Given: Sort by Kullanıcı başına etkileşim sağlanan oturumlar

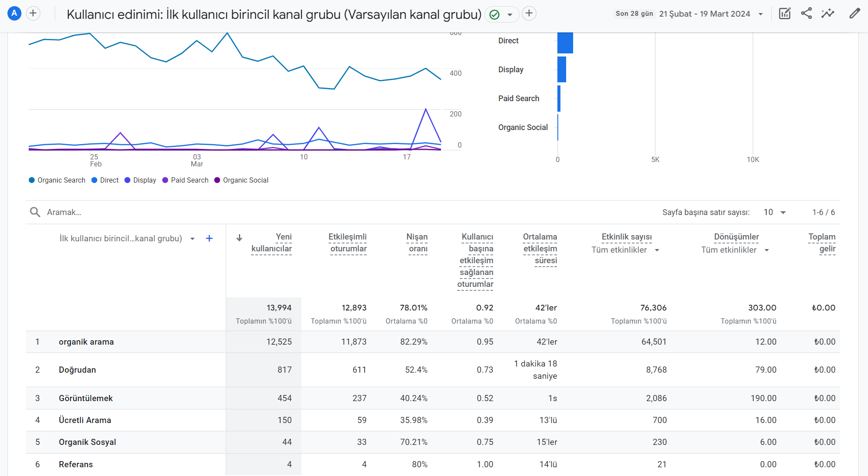Looking at the screenshot, I should [476, 260].
